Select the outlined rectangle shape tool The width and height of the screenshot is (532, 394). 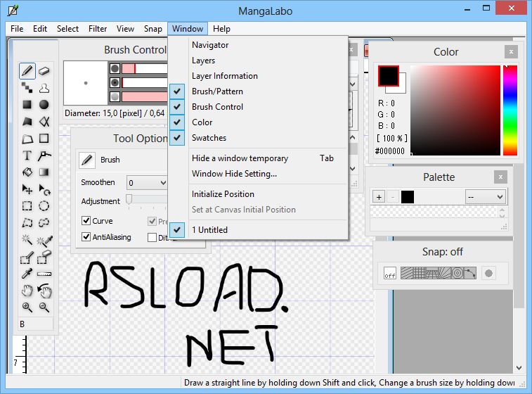[x=44, y=138]
